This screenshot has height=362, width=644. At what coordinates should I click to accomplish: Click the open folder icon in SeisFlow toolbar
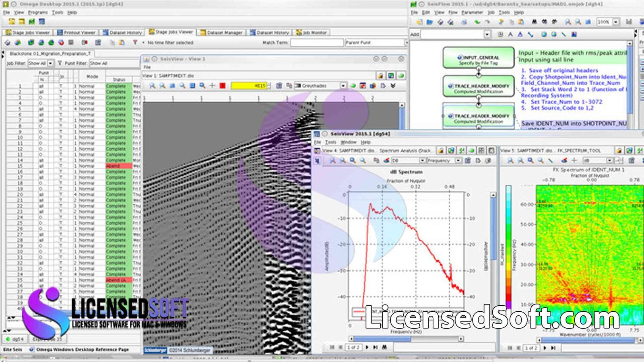click(429, 22)
